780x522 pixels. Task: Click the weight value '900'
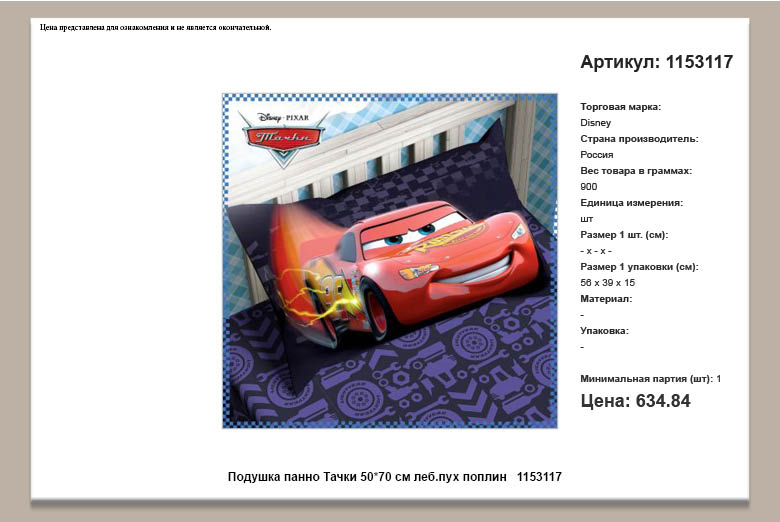click(x=588, y=187)
